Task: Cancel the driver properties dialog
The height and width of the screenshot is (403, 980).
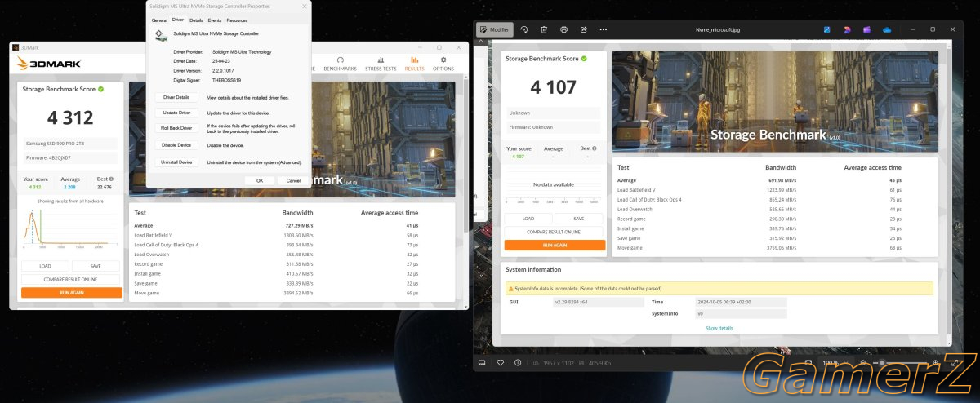Action: pos(293,180)
